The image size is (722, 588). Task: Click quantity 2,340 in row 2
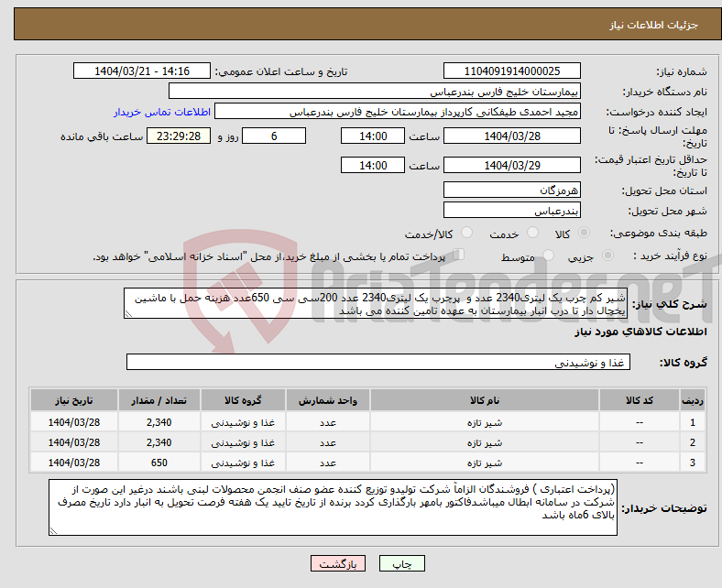[159, 442]
